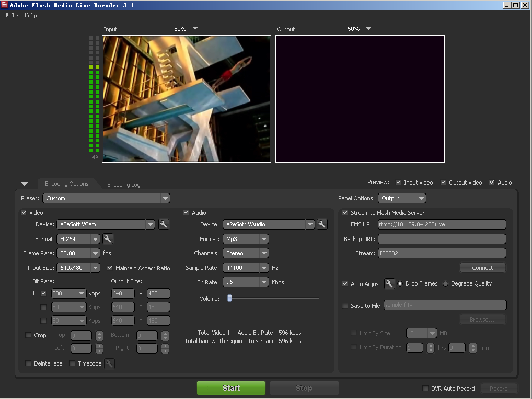The width and height of the screenshot is (532, 399).
Task: Click the Timecode settings wrench
Action: (109, 363)
